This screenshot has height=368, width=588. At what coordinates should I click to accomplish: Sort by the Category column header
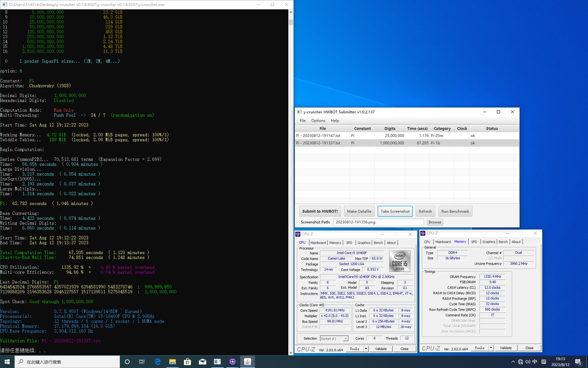pyautogui.click(x=442, y=128)
